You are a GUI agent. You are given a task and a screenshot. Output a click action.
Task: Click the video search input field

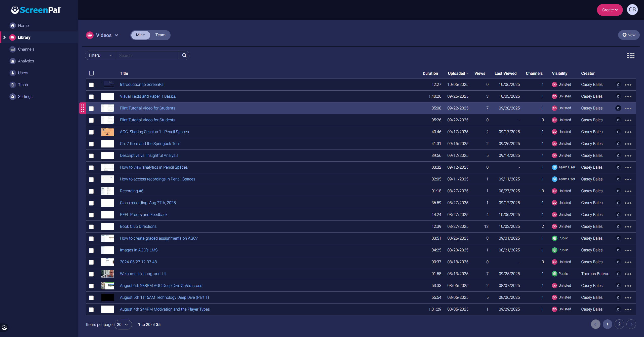click(147, 55)
